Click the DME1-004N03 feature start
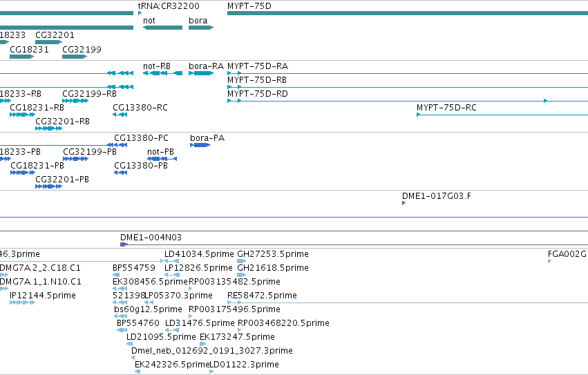Image resolution: width=588 pixels, height=375 pixels. click(124, 244)
